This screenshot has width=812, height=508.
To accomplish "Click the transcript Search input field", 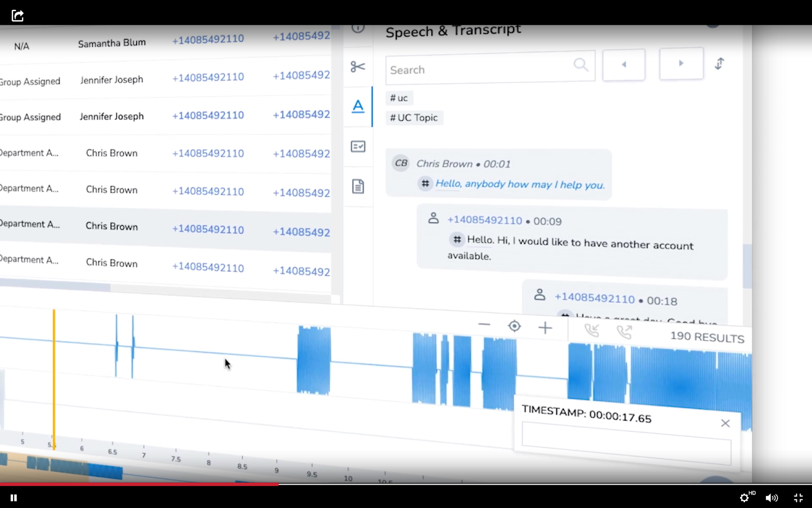I will 490,67.
